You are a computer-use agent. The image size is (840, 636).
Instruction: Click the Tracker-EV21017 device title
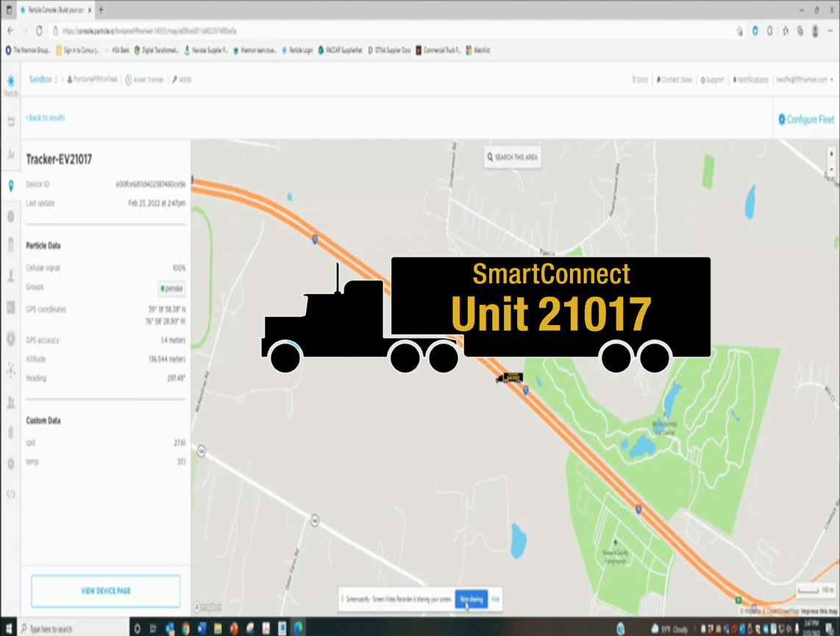pos(59,159)
